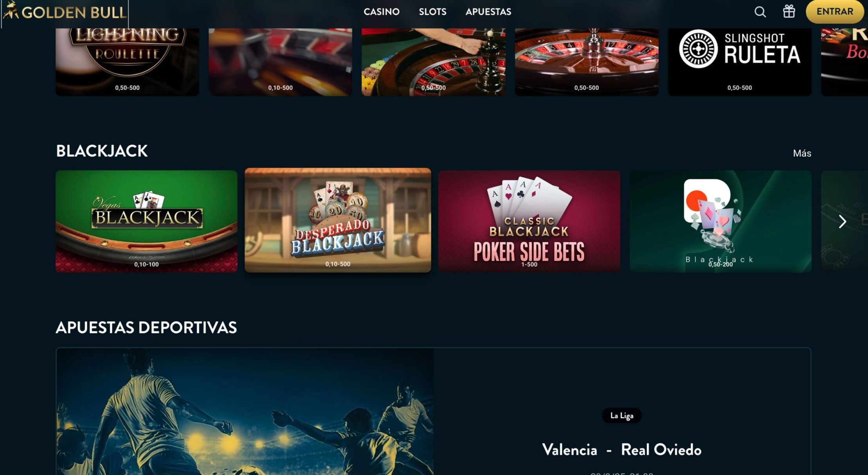Show next blackjack games with arrow

843,221
